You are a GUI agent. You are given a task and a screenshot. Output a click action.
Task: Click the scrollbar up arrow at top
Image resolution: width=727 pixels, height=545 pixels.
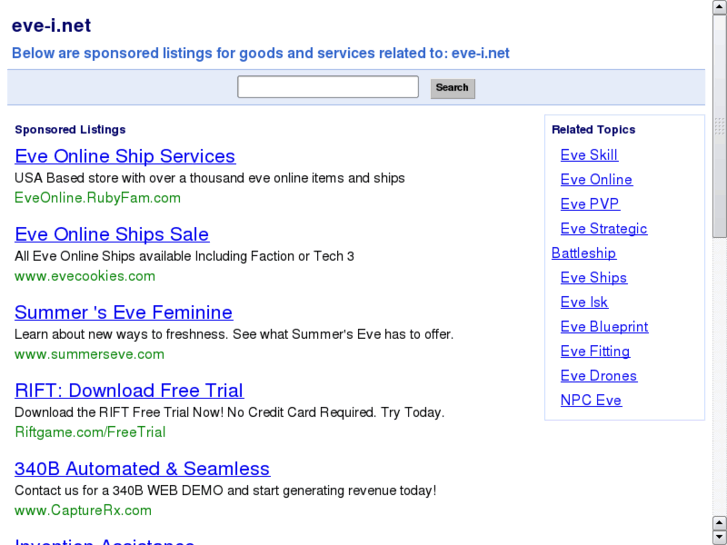pyautogui.click(x=719, y=7)
